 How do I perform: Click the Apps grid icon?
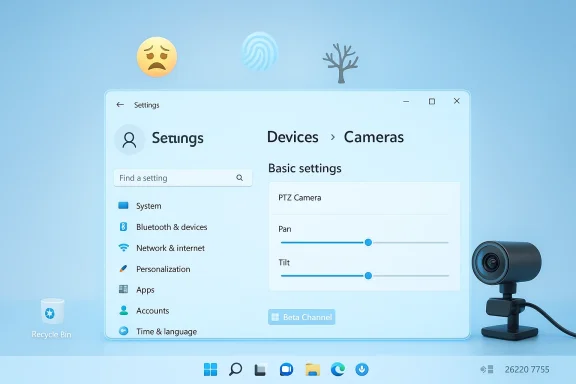123,289
